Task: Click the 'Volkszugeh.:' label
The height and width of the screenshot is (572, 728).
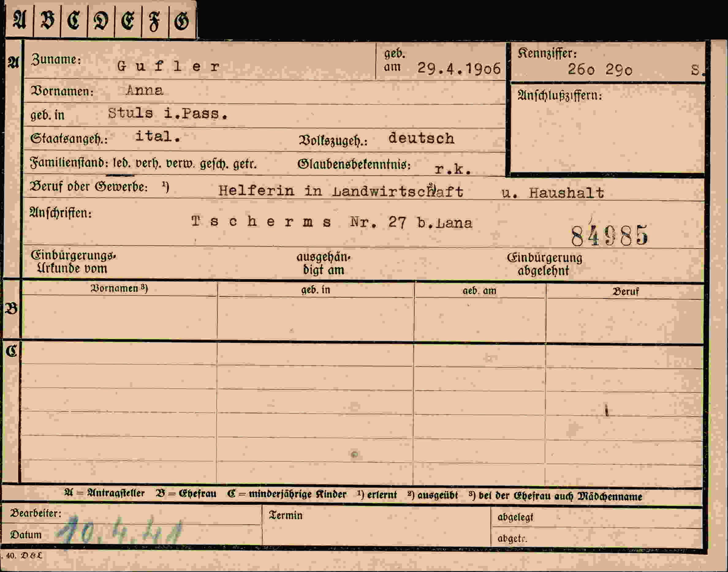Action: (x=333, y=141)
